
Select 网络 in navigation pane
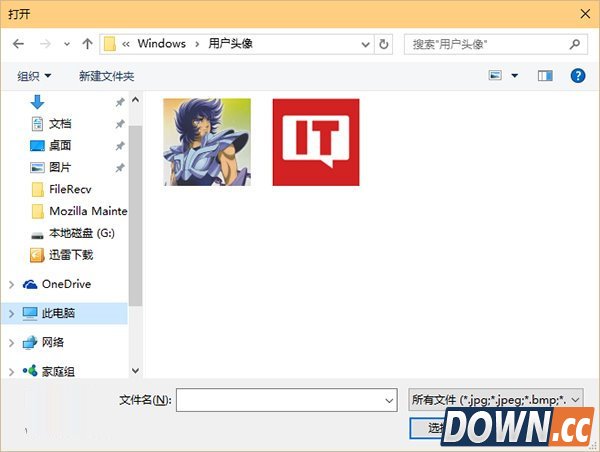click(x=43, y=342)
